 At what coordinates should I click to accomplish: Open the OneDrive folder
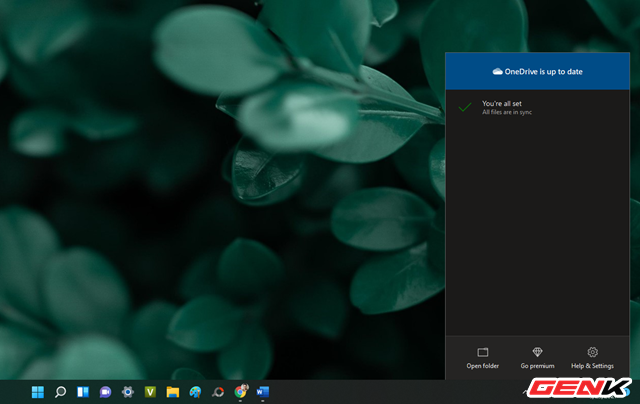tap(482, 358)
